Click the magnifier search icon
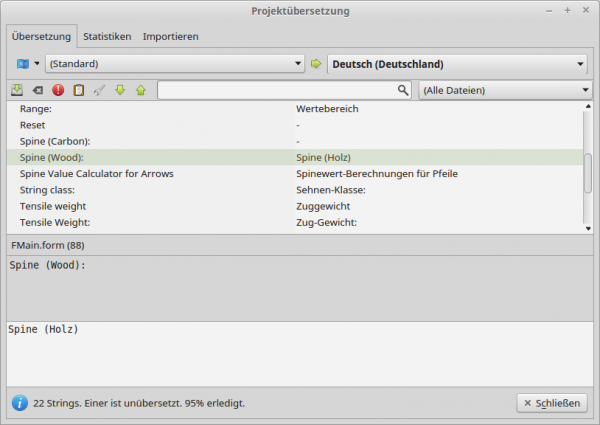The width and height of the screenshot is (600, 425). coord(403,90)
